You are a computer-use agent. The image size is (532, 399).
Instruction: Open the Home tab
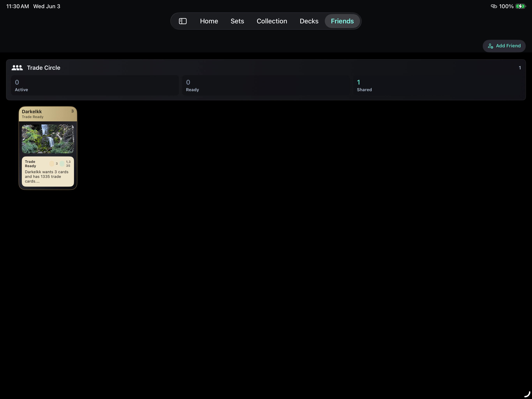(x=209, y=21)
